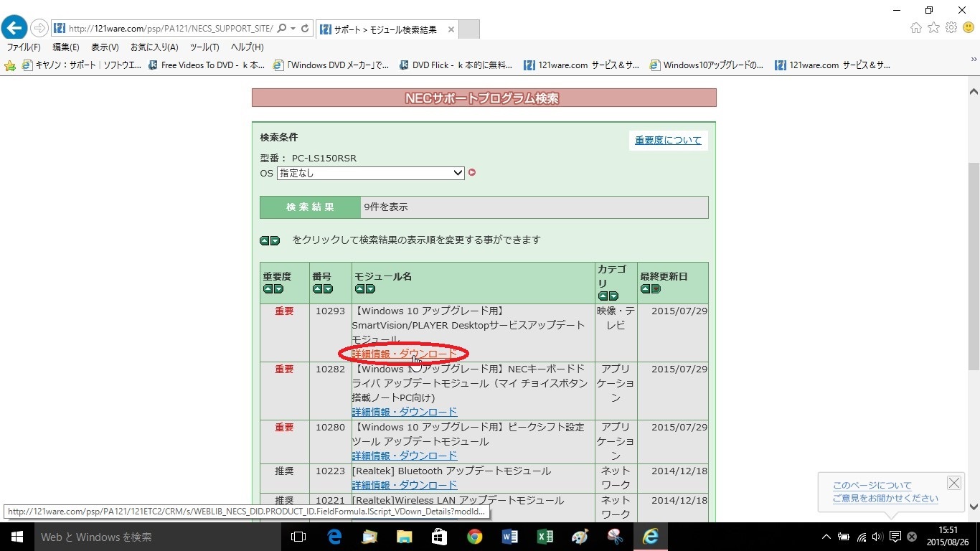
Task: Sort by 番号 descending arrow
Action: (328, 289)
